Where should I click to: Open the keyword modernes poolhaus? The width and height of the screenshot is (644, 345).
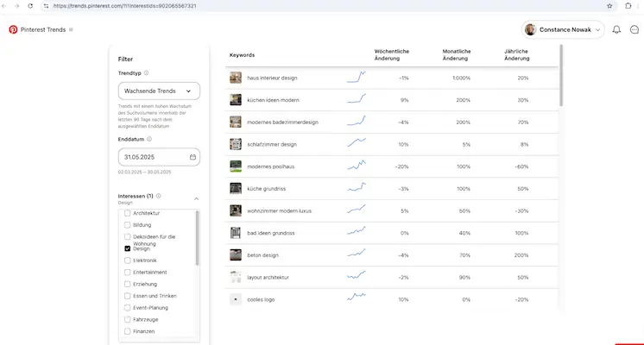pyautogui.click(x=271, y=166)
